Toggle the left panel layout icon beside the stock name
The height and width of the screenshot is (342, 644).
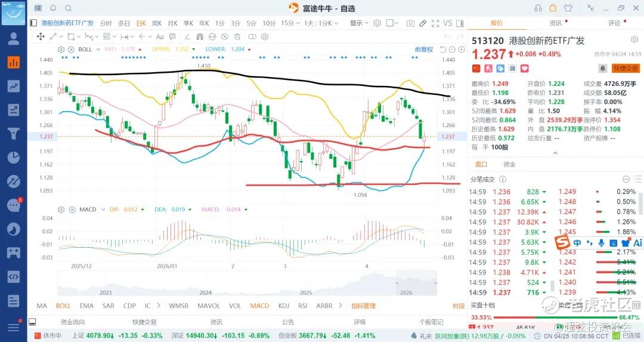tap(33, 23)
